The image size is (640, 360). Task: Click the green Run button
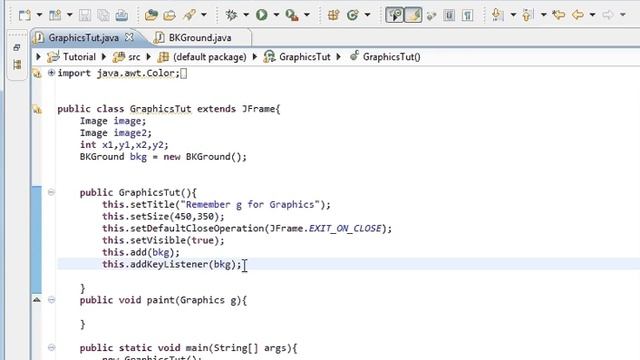[262, 15]
